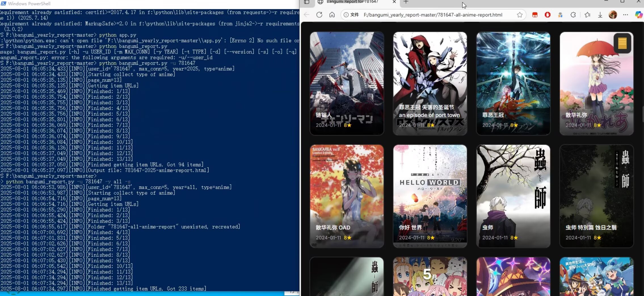644x296 pixels.
Task: Toggle the tab actions sidebar icon
Action: [x=307, y=2]
